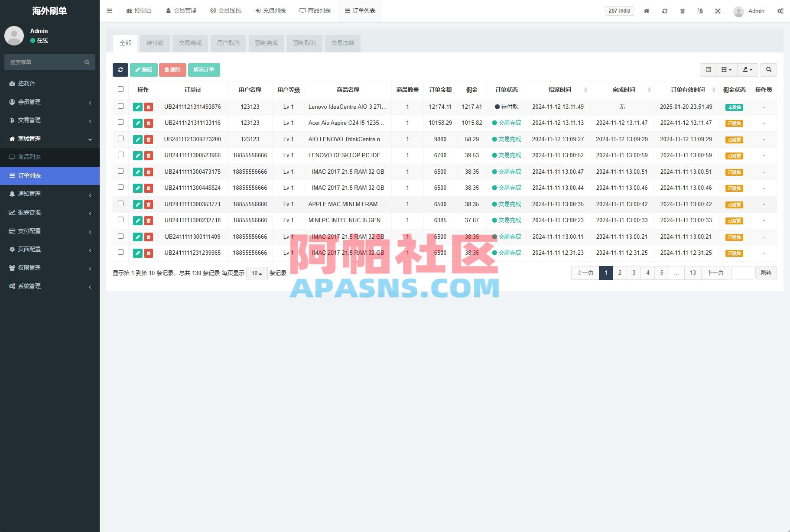This screenshot has width=790, height=532.
Task: Open the 商品列表 menu in top navigation
Action: tap(315, 10)
